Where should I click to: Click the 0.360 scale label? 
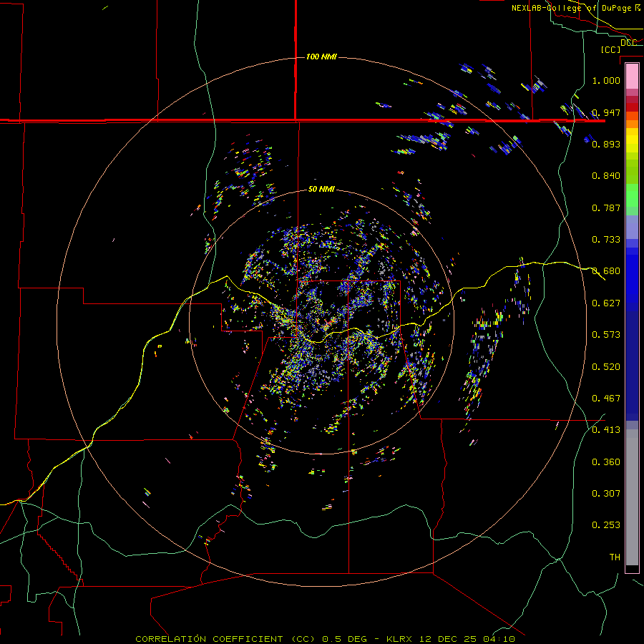[606, 462]
